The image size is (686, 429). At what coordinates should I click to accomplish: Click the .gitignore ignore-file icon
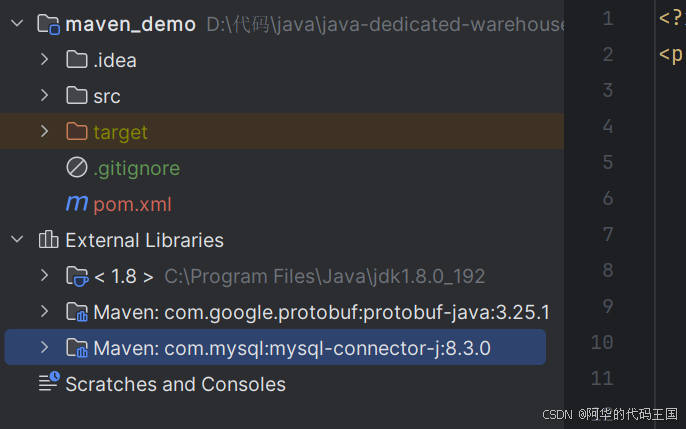click(x=77, y=168)
